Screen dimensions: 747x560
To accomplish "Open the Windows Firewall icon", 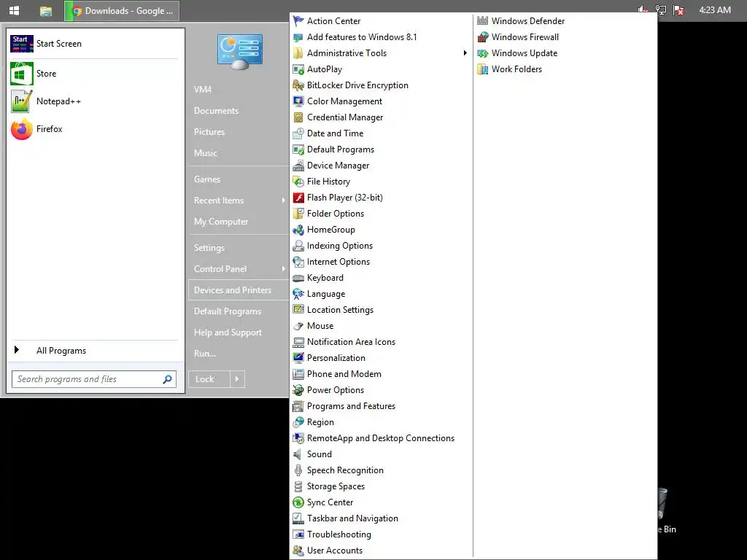I will pyautogui.click(x=483, y=37).
